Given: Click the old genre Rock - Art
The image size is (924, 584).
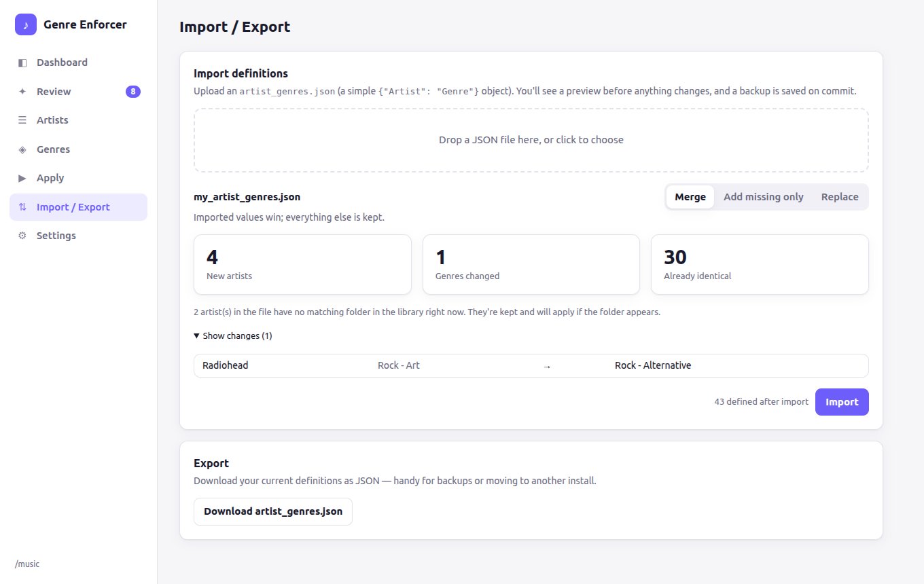Looking at the screenshot, I should 399,365.
